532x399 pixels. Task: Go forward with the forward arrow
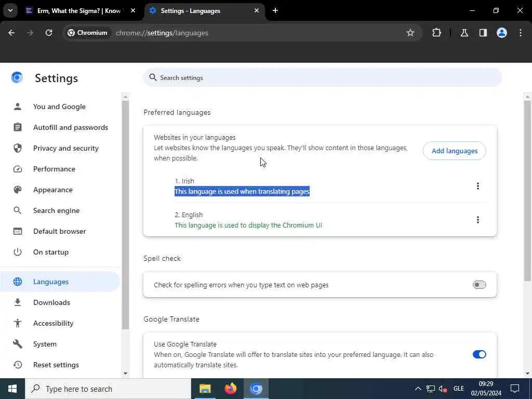coord(30,33)
